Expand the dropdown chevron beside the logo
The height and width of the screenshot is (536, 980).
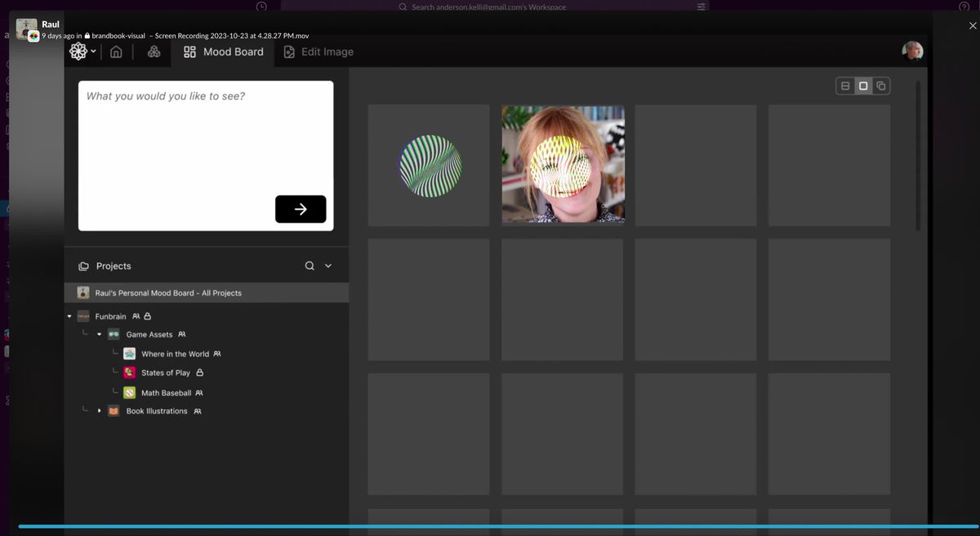[x=93, y=51]
